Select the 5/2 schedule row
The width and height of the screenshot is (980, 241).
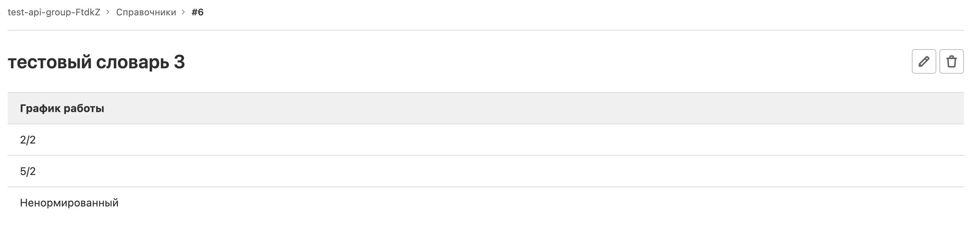28,172
